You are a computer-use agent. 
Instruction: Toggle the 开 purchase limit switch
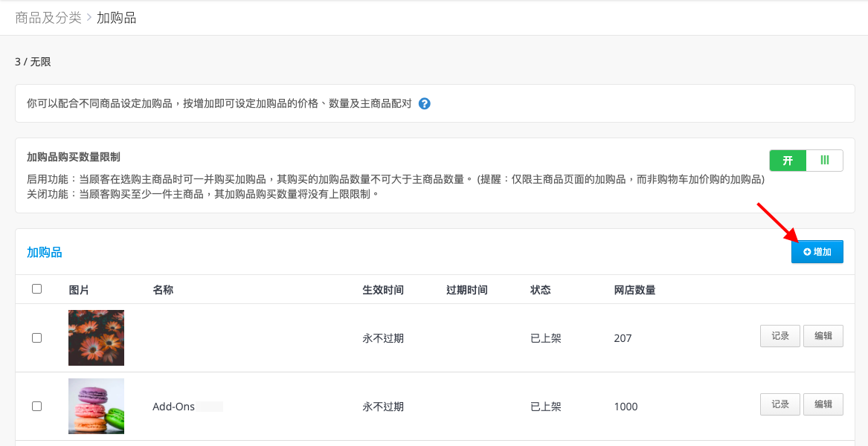click(x=806, y=161)
